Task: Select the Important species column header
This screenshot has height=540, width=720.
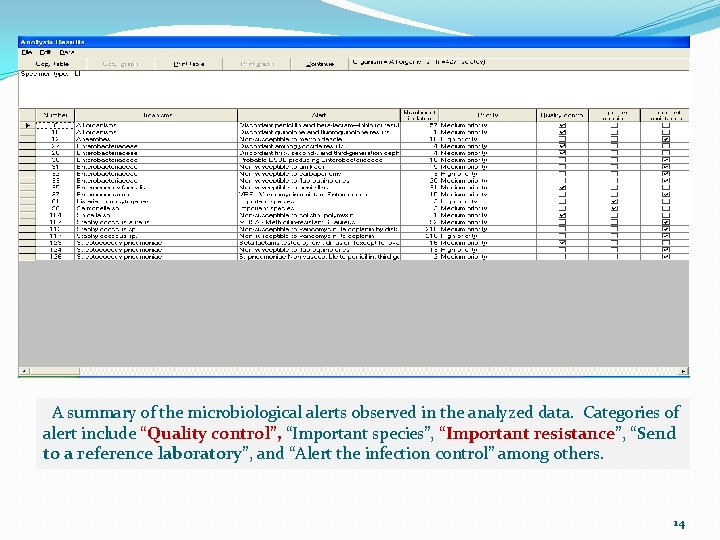Action: point(614,115)
